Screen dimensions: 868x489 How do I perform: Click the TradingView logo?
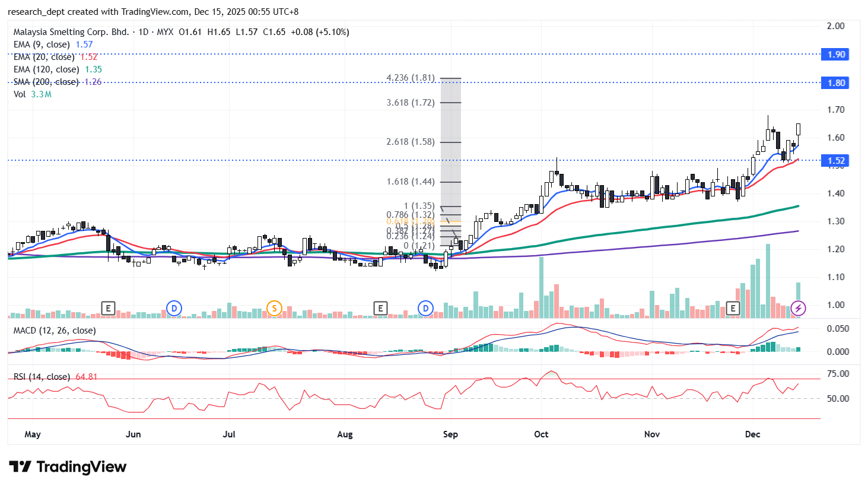[x=68, y=467]
